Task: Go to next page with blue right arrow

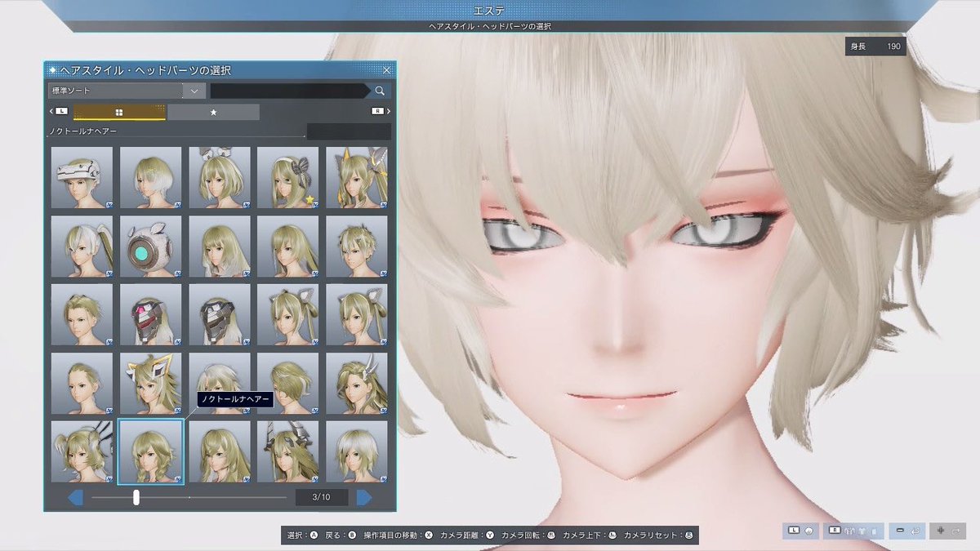Action: [364, 497]
